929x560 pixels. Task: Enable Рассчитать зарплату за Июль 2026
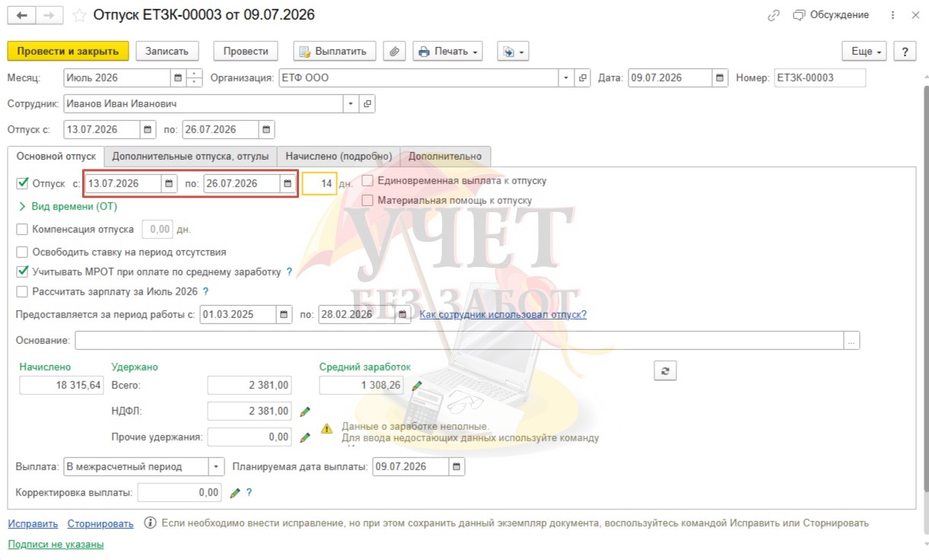pyautogui.click(x=22, y=291)
